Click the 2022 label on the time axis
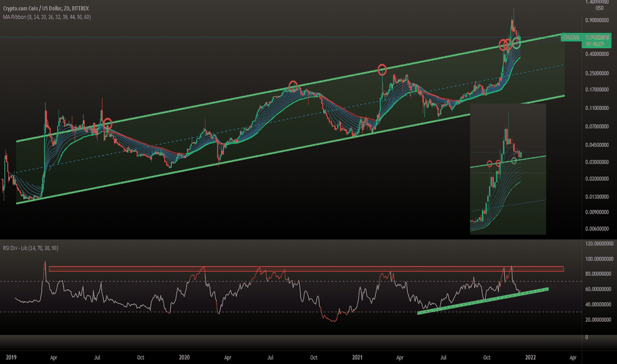Viewport: 617px width, 364px height. 530,357
